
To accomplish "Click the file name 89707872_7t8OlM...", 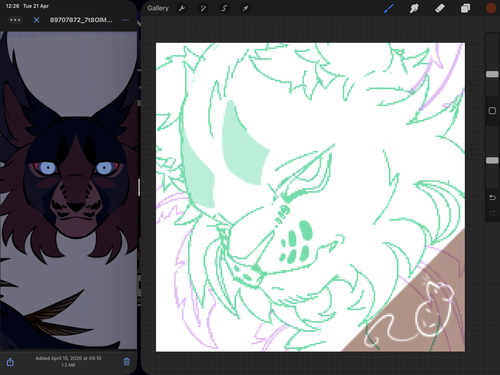I will click(81, 20).
